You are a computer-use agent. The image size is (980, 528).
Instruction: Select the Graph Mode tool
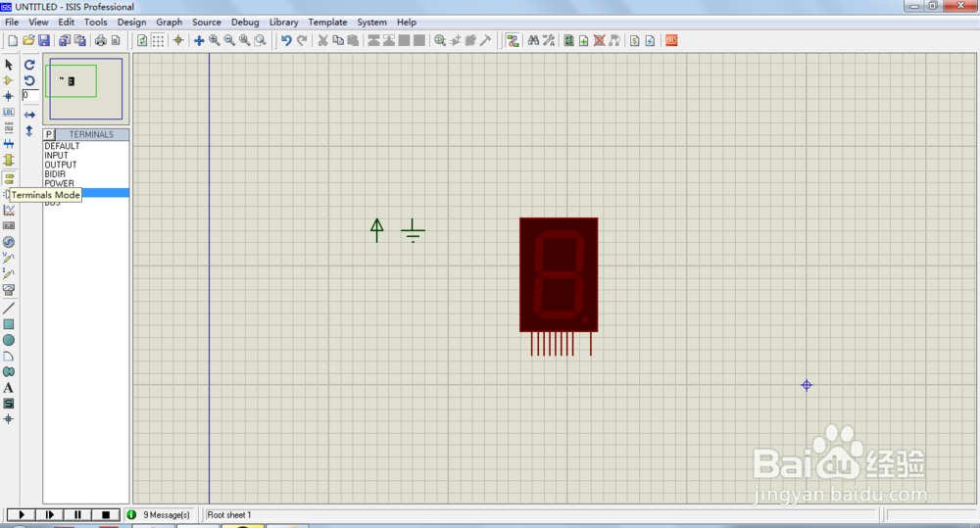click(x=9, y=210)
